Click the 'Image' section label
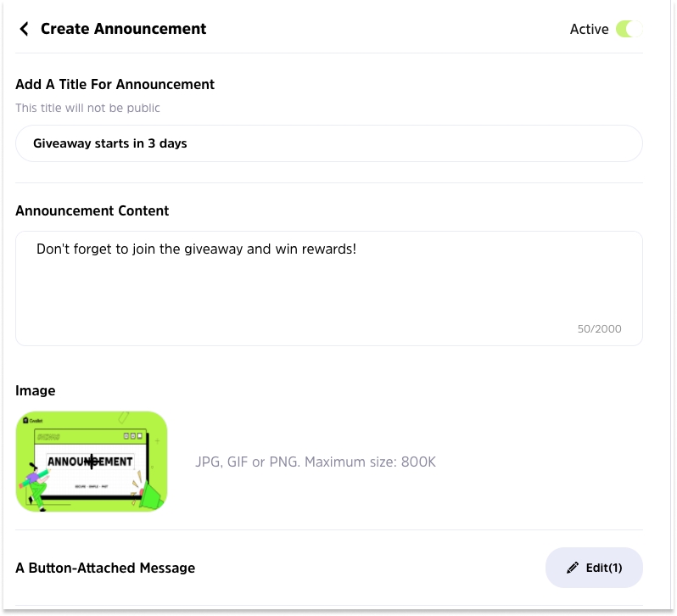 [x=35, y=390]
